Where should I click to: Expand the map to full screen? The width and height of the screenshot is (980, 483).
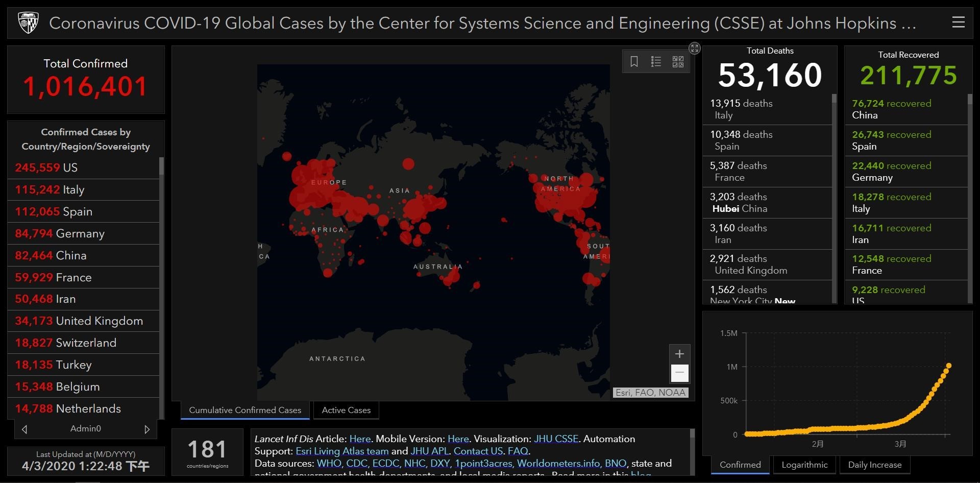(x=695, y=49)
